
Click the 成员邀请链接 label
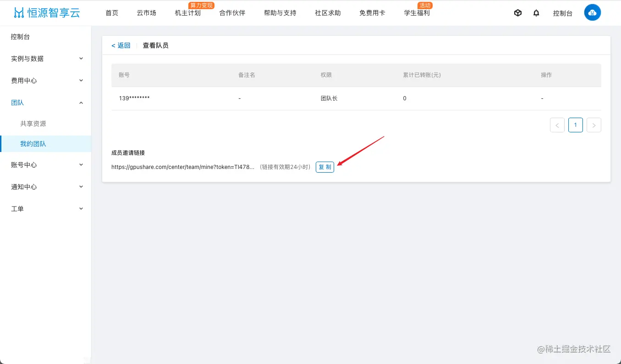coord(128,153)
